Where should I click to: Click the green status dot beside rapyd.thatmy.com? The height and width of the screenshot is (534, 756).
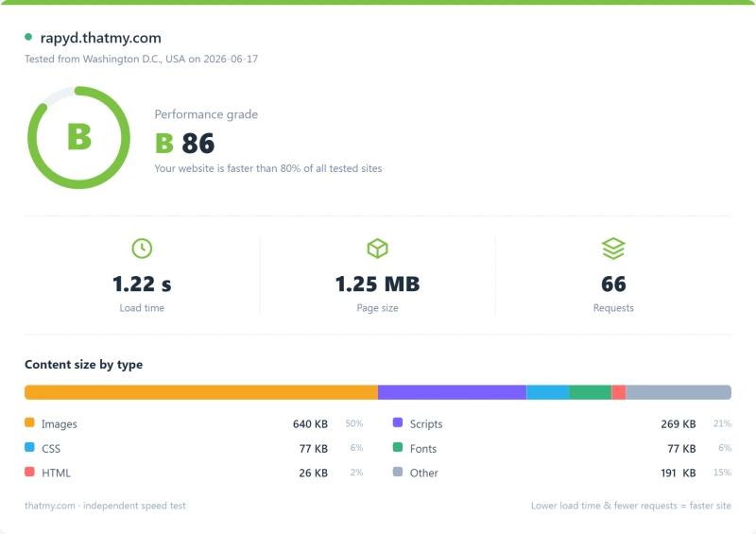(28, 37)
